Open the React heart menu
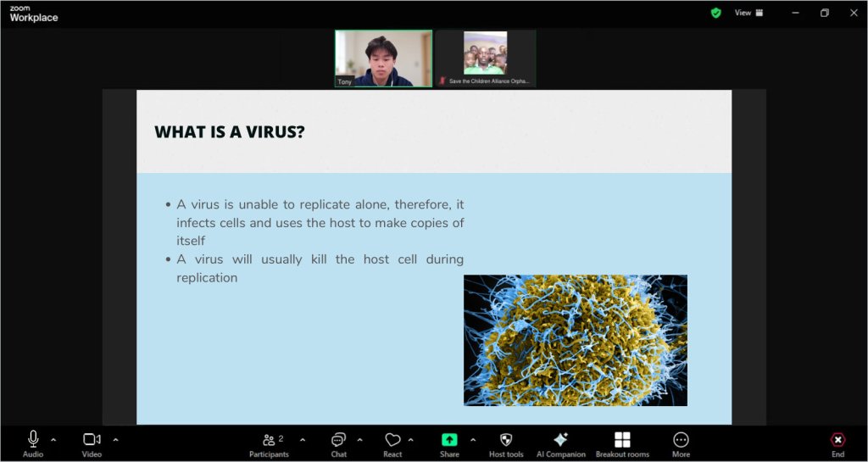This screenshot has width=868, height=462. (392, 444)
